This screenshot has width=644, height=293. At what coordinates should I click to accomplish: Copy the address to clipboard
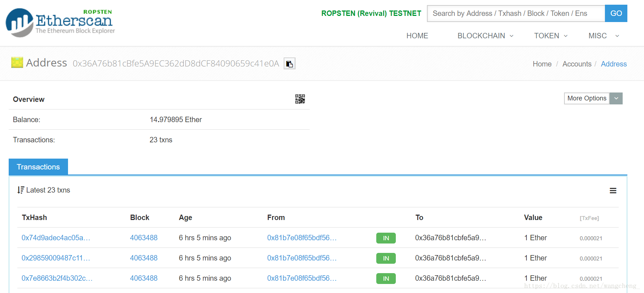(x=289, y=64)
